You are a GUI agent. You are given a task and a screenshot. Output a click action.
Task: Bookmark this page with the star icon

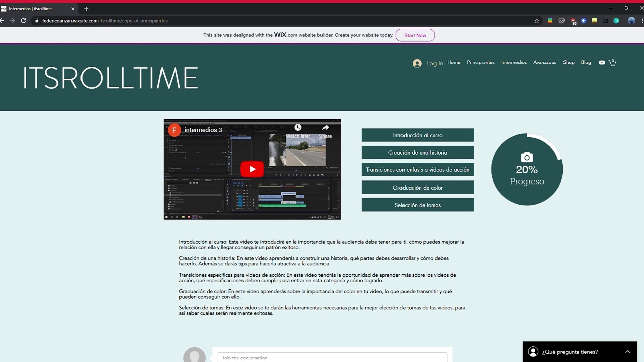pyautogui.click(x=537, y=21)
